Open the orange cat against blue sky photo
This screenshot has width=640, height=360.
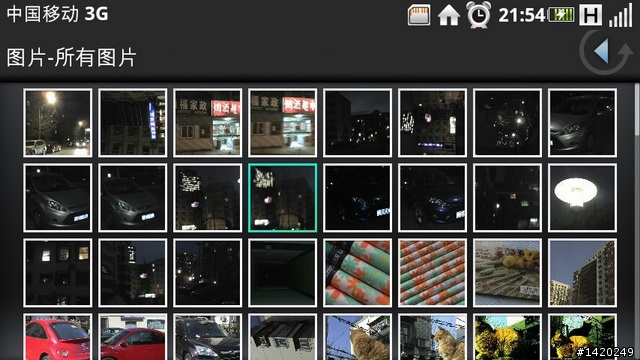358,337
